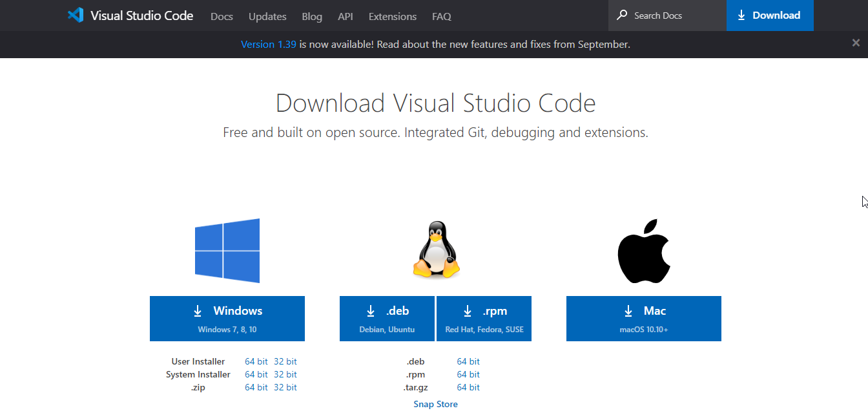
Task: Go to the Extensions page
Action: tap(392, 16)
